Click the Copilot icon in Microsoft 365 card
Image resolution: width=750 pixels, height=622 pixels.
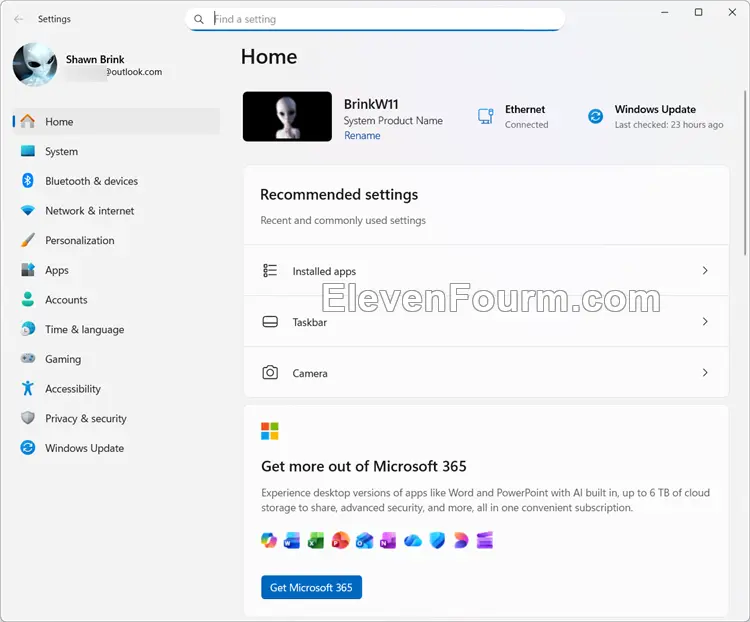coord(269,541)
